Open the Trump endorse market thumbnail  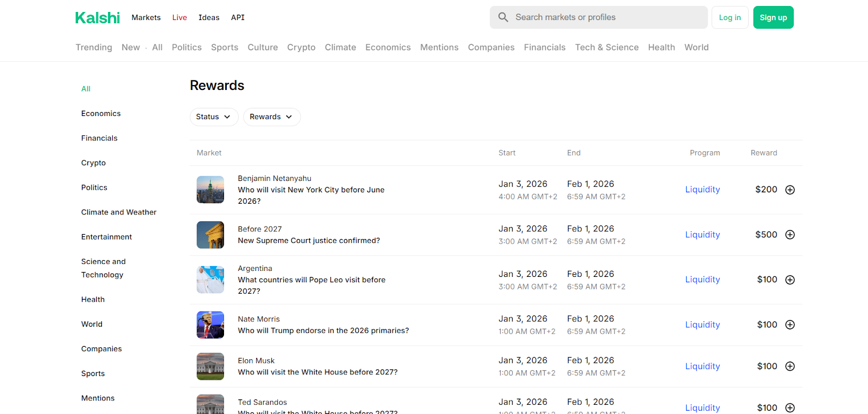point(210,325)
